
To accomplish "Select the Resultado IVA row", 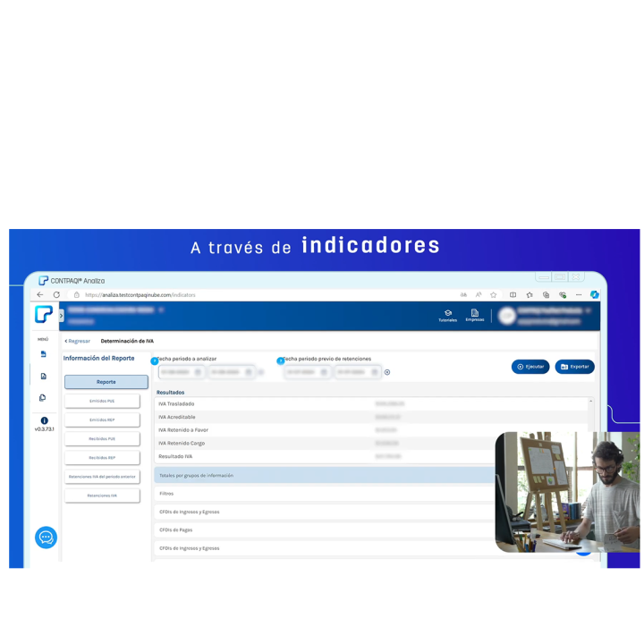I will point(325,456).
